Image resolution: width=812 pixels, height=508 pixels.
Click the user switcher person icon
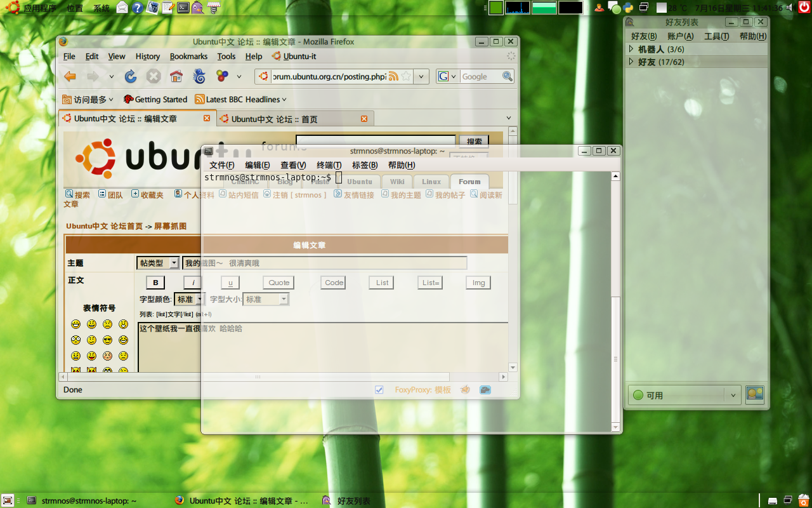(x=599, y=8)
